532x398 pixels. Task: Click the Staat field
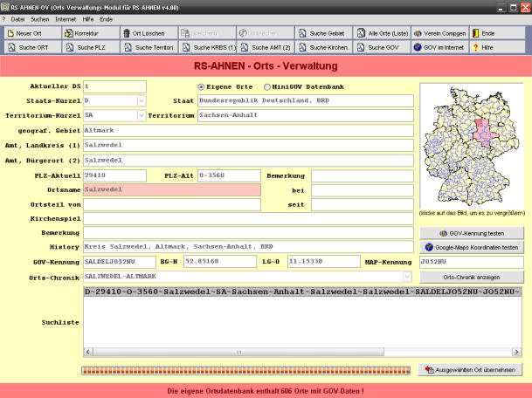coord(306,100)
